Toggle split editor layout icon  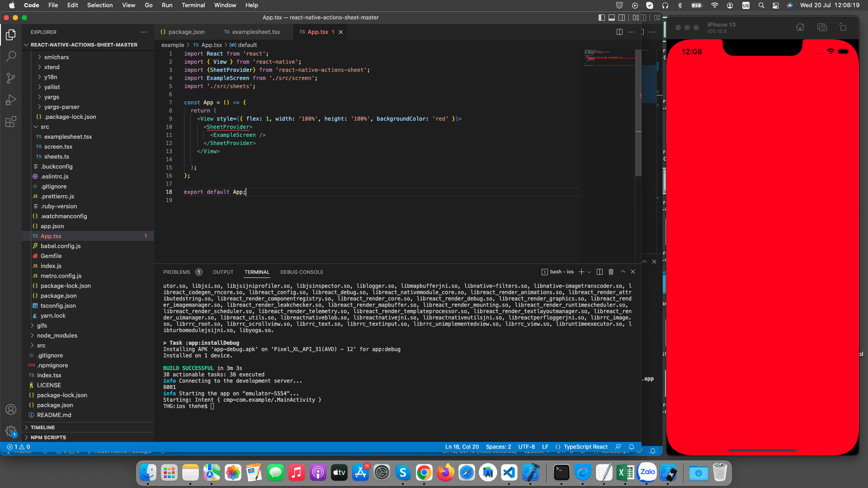618,32
